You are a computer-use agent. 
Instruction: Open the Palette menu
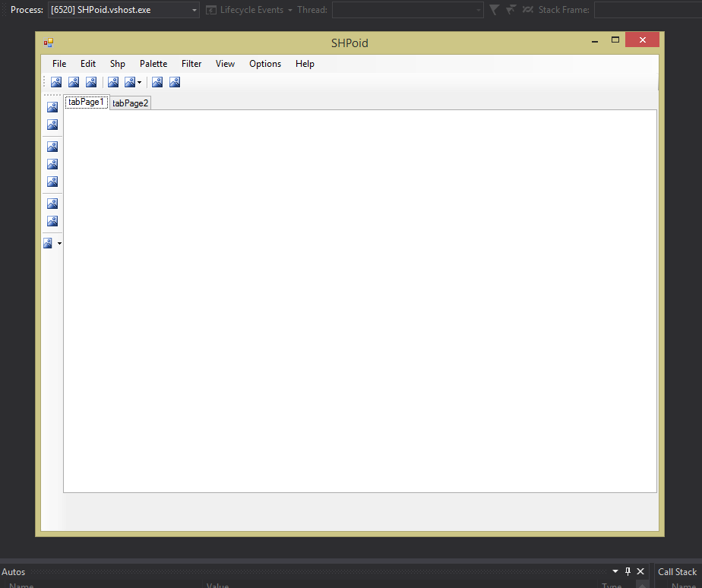tap(153, 64)
